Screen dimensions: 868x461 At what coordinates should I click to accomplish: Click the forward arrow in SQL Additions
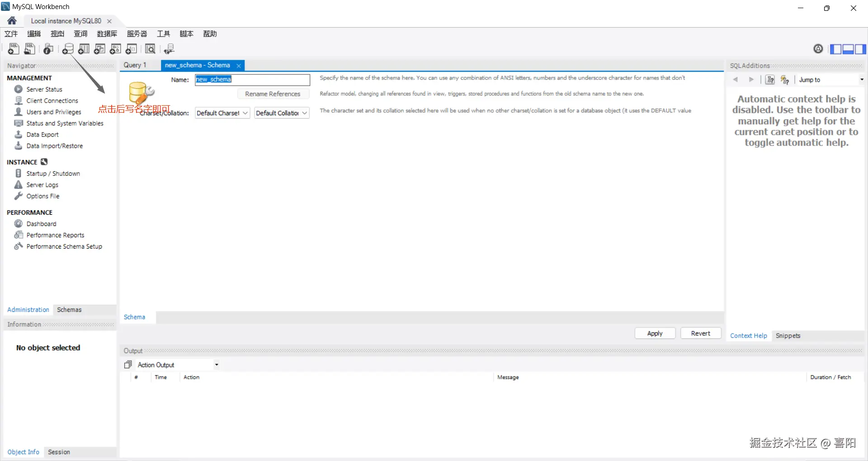751,80
